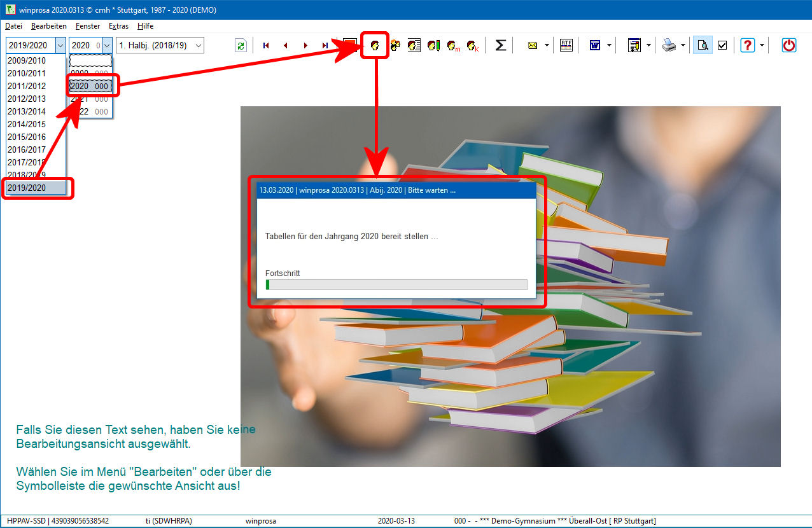The width and height of the screenshot is (812, 528).
Task: Open the 1. Halbj. (2018/19) dropdown
Action: tap(199, 45)
